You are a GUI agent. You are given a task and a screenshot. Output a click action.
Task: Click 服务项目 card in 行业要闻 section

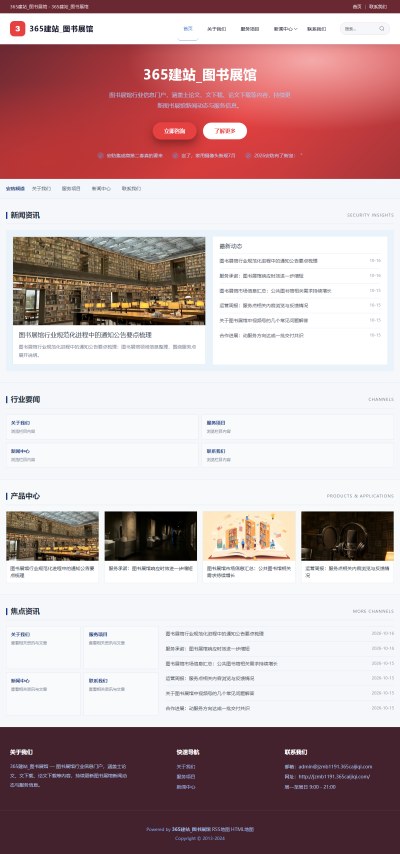pyautogui.click(x=298, y=426)
